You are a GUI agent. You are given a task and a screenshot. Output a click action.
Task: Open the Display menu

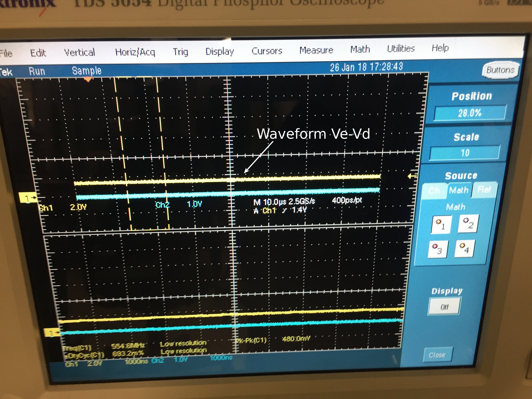220,52
